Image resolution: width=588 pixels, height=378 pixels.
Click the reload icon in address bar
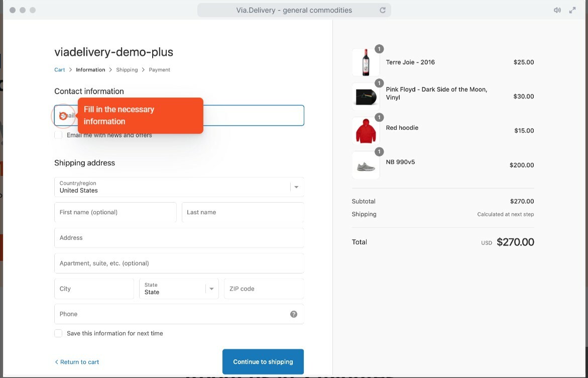click(x=383, y=10)
